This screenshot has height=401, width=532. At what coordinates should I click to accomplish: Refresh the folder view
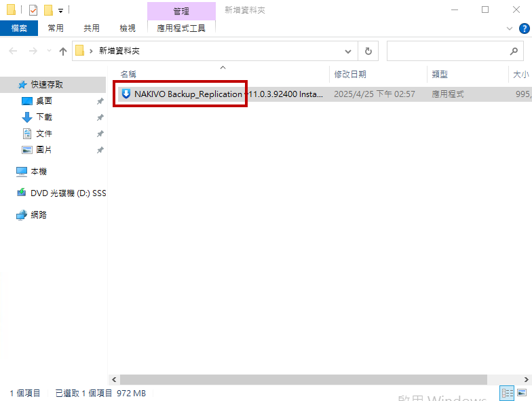368,52
